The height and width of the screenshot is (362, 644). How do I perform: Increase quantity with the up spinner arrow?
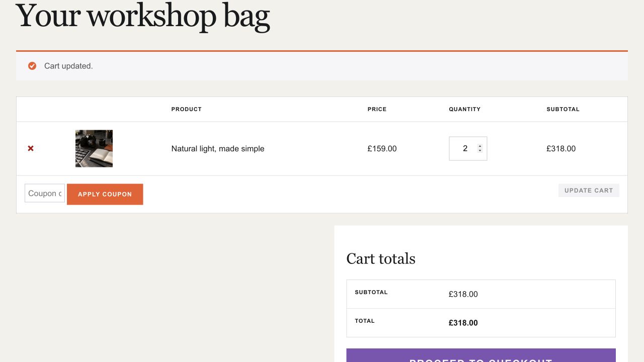click(x=480, y=146)
